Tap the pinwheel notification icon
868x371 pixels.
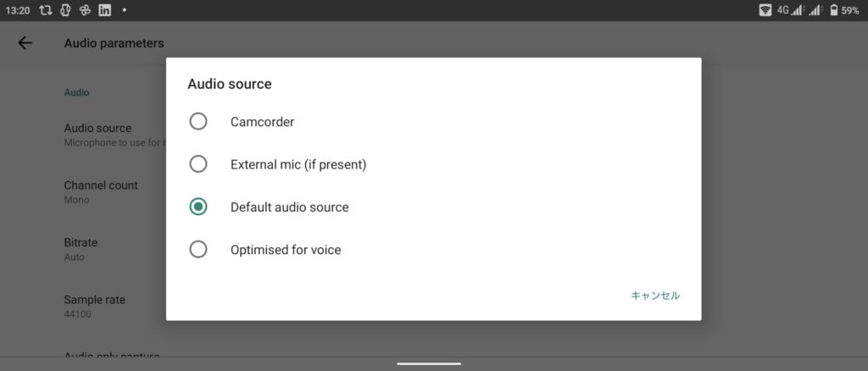coord(85,10)
